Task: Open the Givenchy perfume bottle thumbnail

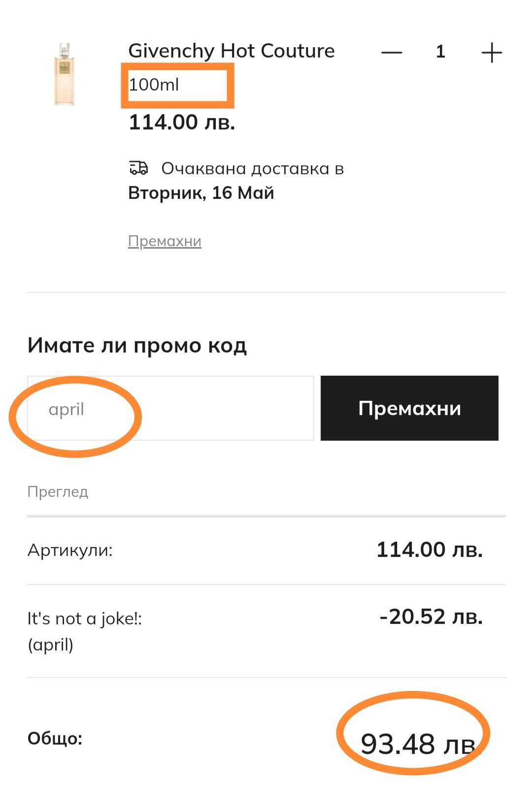Action: pos(65,74)
